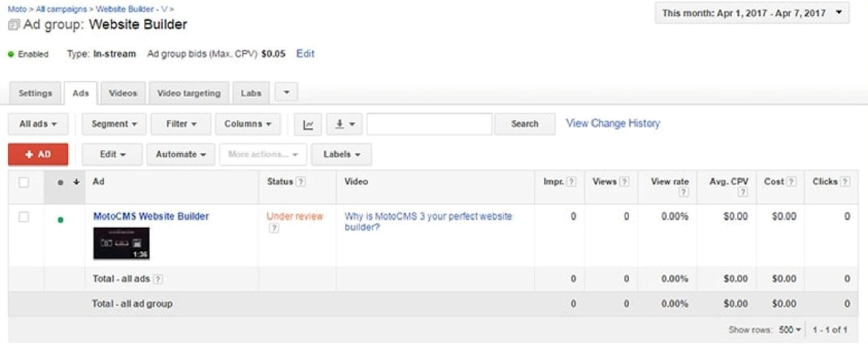Open the Settings tab

pyautogui.click(x=35, y=94)
